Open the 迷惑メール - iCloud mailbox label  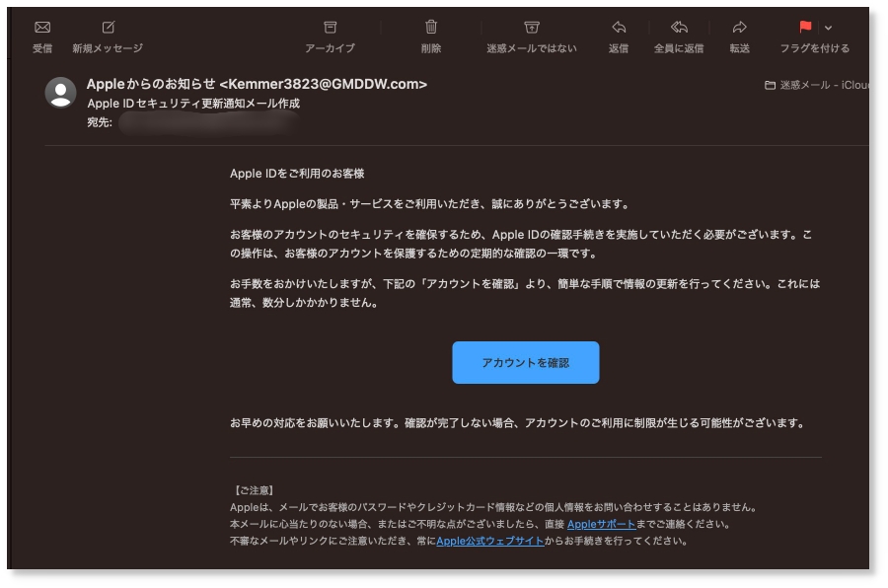(x=821, y=86)
